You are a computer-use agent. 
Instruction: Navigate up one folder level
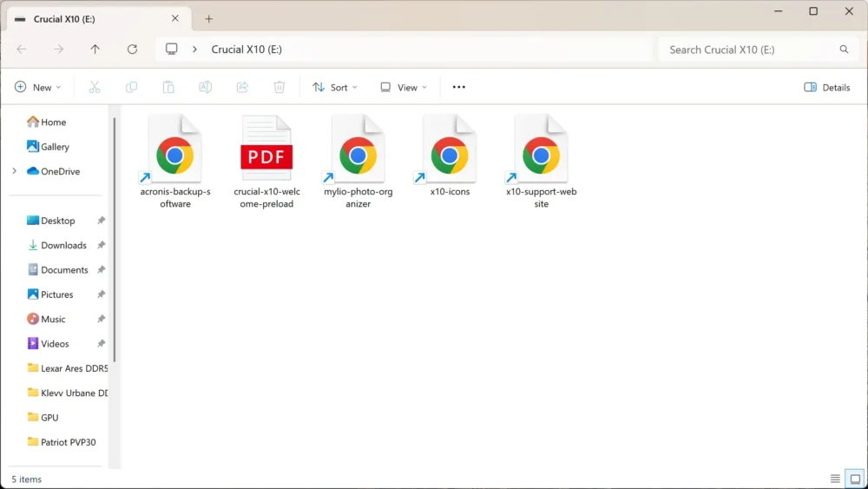(x=95, y=50)
